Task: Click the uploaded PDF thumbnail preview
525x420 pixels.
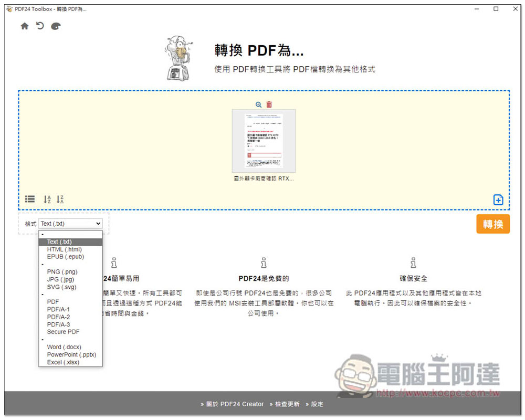Action: [x=264, y=141]
